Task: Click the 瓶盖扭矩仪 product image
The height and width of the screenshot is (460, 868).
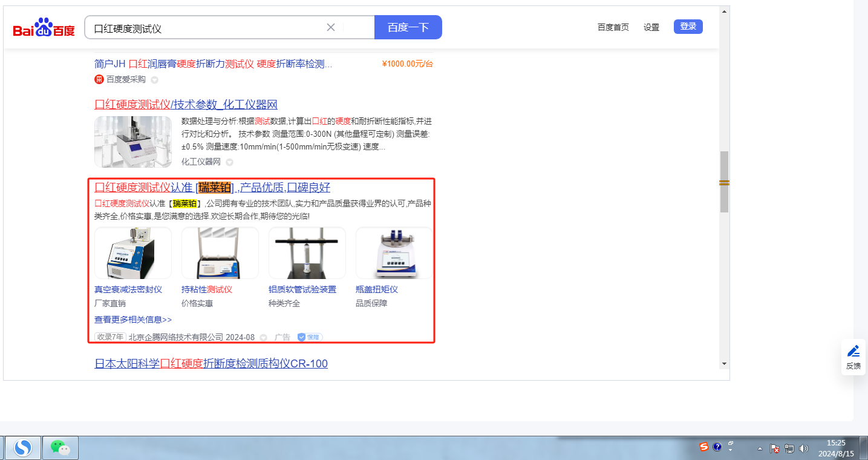Action: (x=394, y=253)
